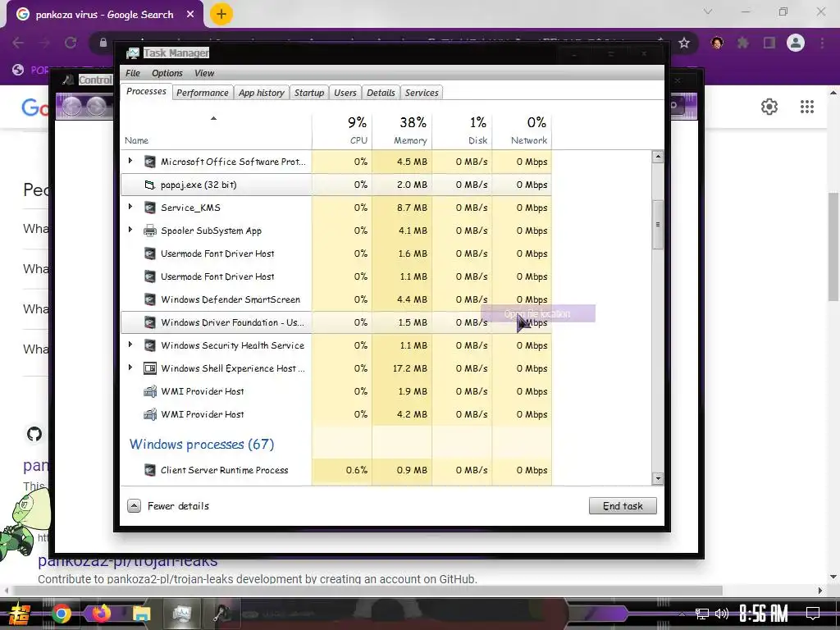
Task: Select the Windows processes (67) group heading
Action: (202, 444)
